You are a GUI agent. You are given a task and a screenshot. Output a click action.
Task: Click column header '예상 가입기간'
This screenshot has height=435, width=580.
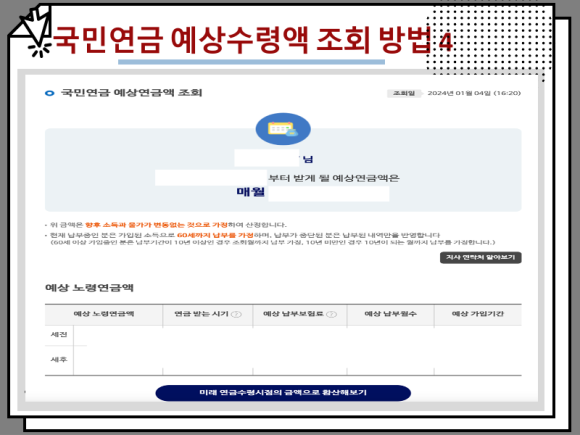tap(478, 314)
